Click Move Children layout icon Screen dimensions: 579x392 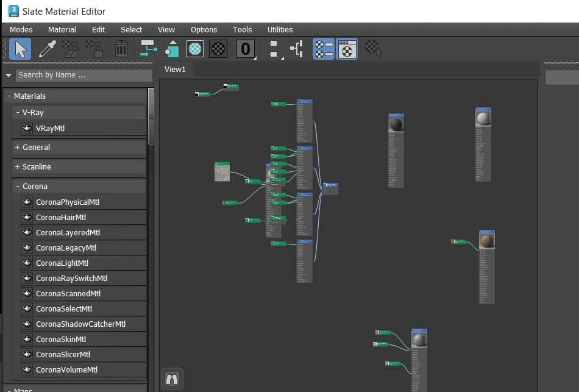148,49
